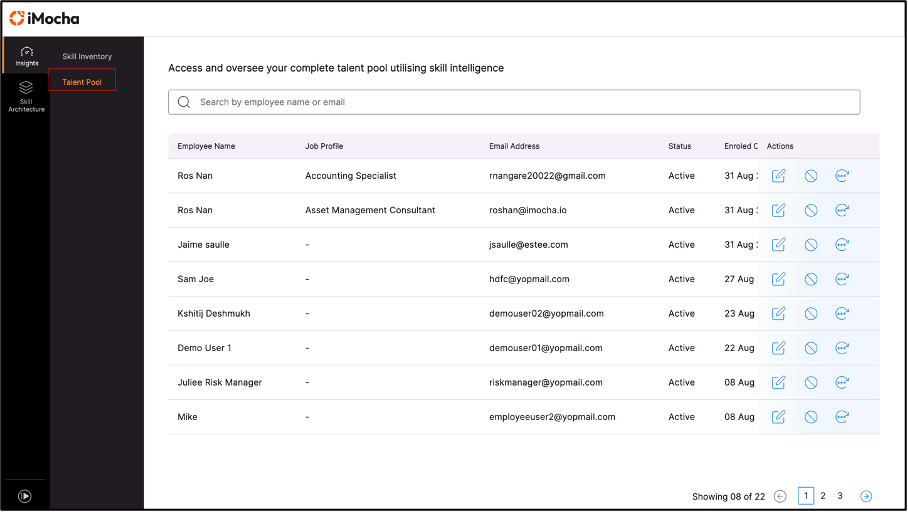The image size is (908, 512).
Task: Open the Skill Inventory menu item
Action: click(87, 56)
